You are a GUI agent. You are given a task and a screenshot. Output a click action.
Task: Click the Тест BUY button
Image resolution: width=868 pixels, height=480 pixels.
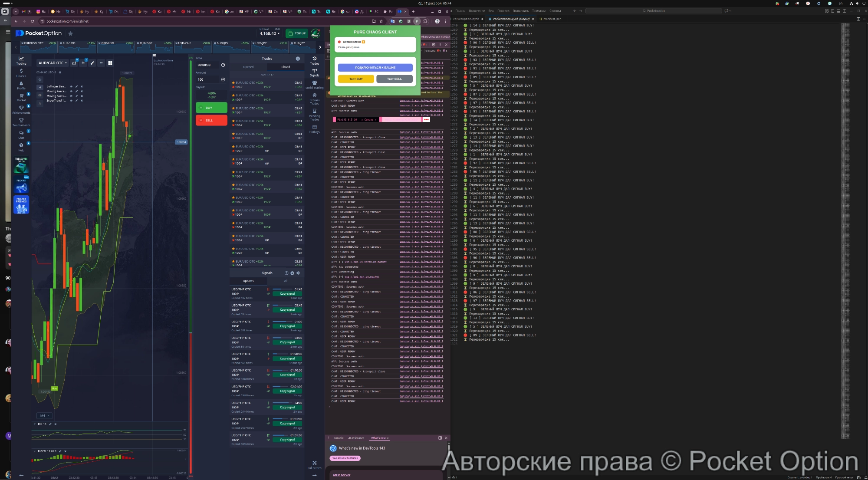point(355,79)
